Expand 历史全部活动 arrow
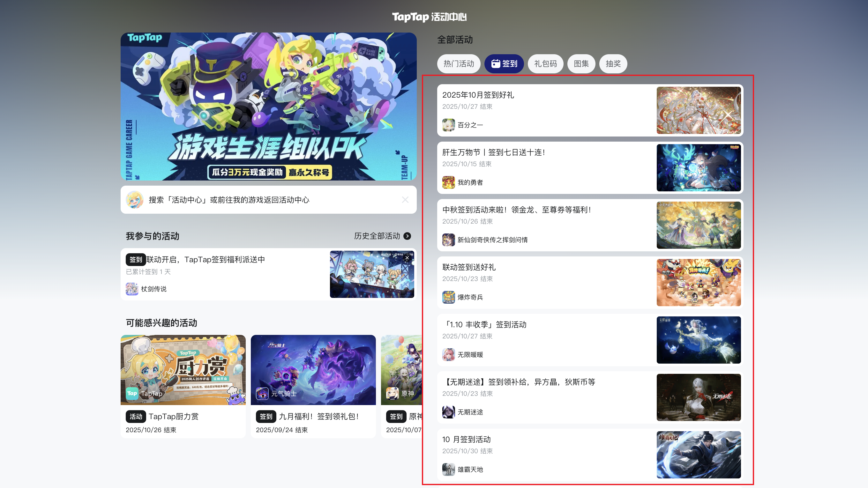 pyautogui.click(x=407, y=236)
